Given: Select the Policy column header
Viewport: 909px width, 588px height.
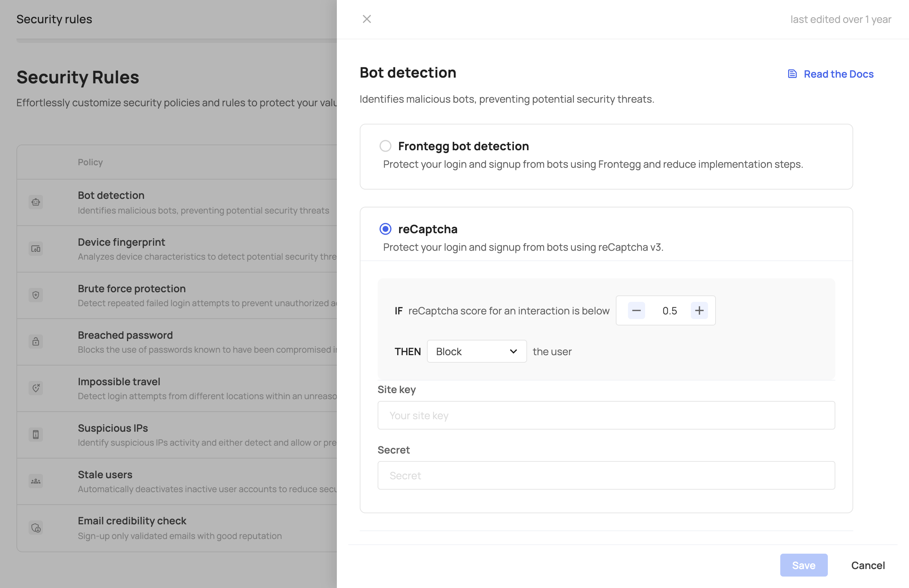Looking at the screenshot, I should (x=90, y=162).
